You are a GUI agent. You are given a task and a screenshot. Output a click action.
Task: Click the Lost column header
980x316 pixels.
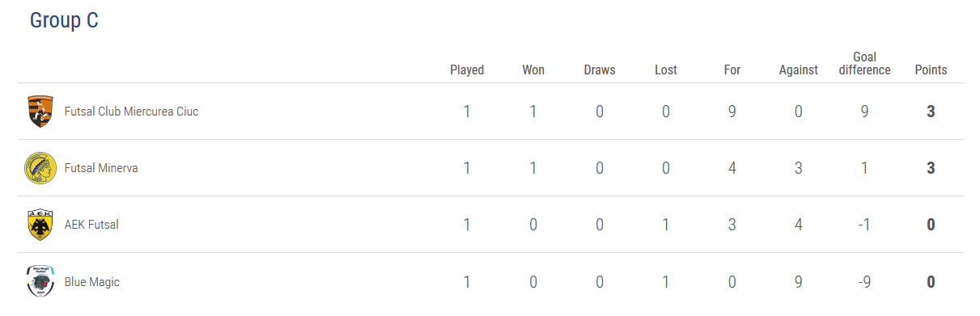click(x=666, y=70)
